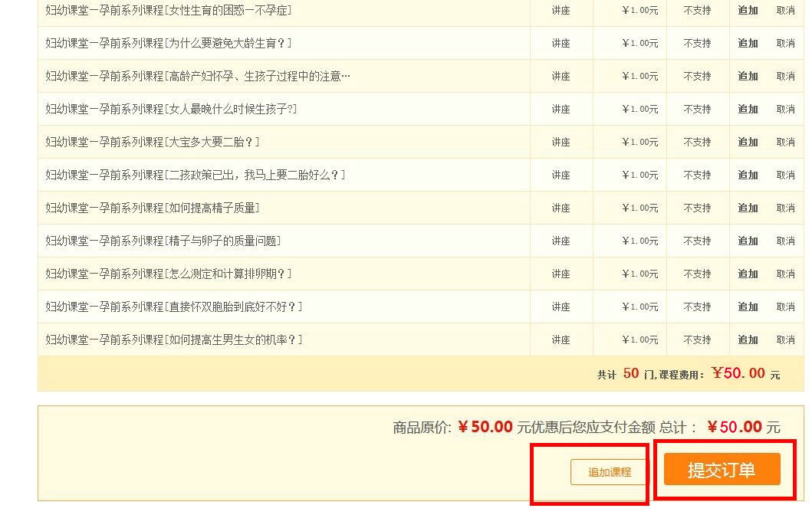The width and height of the screenshot is (812, 515).
Task: Cancel the 精子与卵子的质量问题 course
Action: pyautogui.click(x=786, y=241)
